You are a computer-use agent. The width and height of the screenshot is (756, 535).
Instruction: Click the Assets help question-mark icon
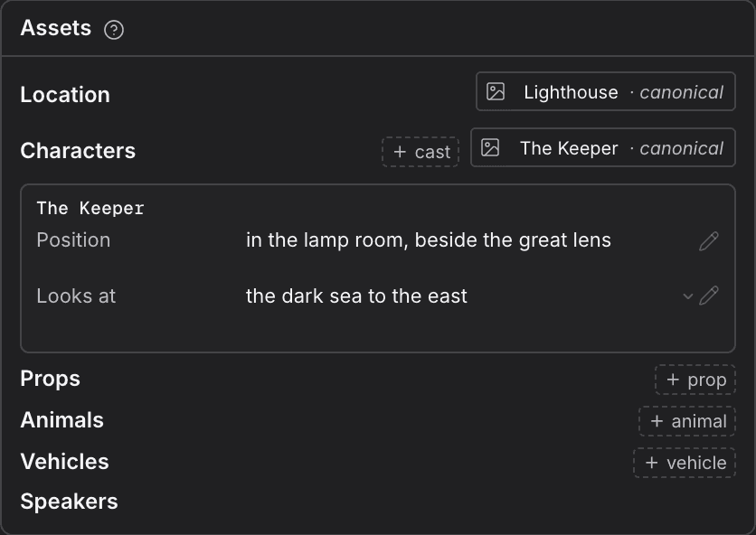click(114, 30)
